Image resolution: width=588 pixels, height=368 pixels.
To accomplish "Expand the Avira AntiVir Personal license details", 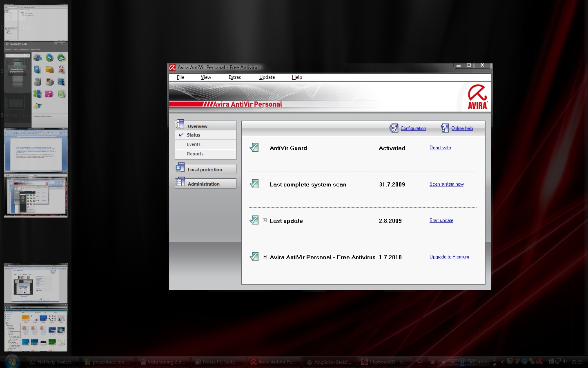I will (x=265, y=257).
